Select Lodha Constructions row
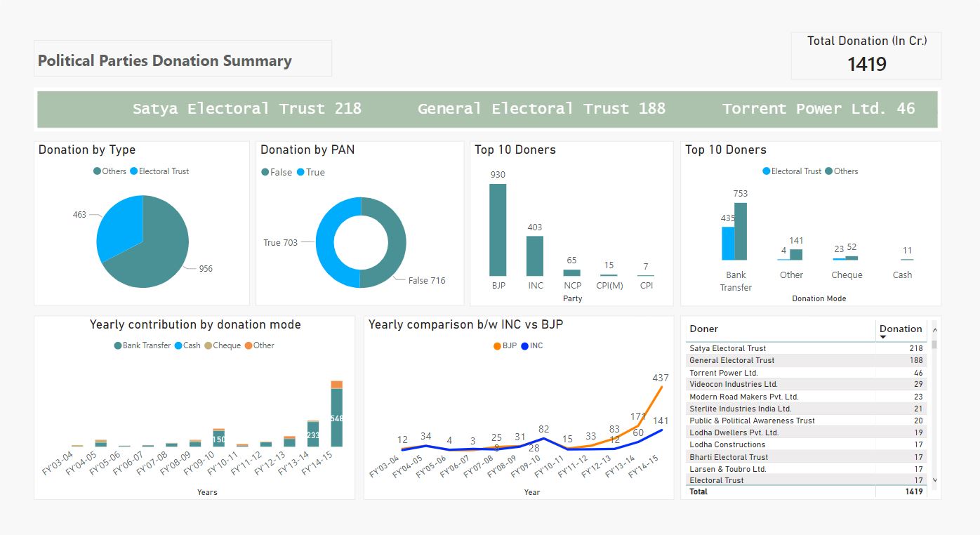 click(806, 444)
